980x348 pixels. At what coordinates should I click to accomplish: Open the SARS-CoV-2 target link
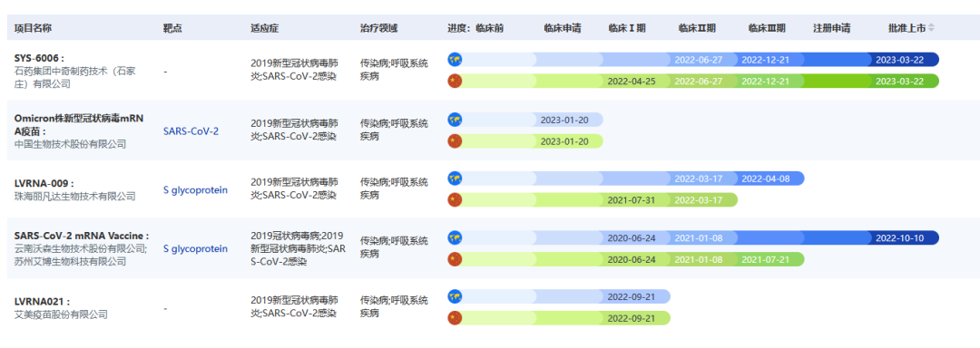191,131
